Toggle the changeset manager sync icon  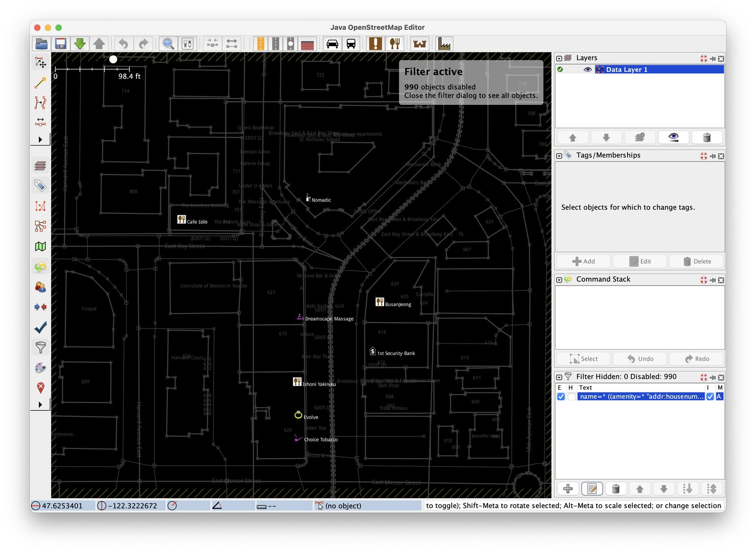(41, 267)
